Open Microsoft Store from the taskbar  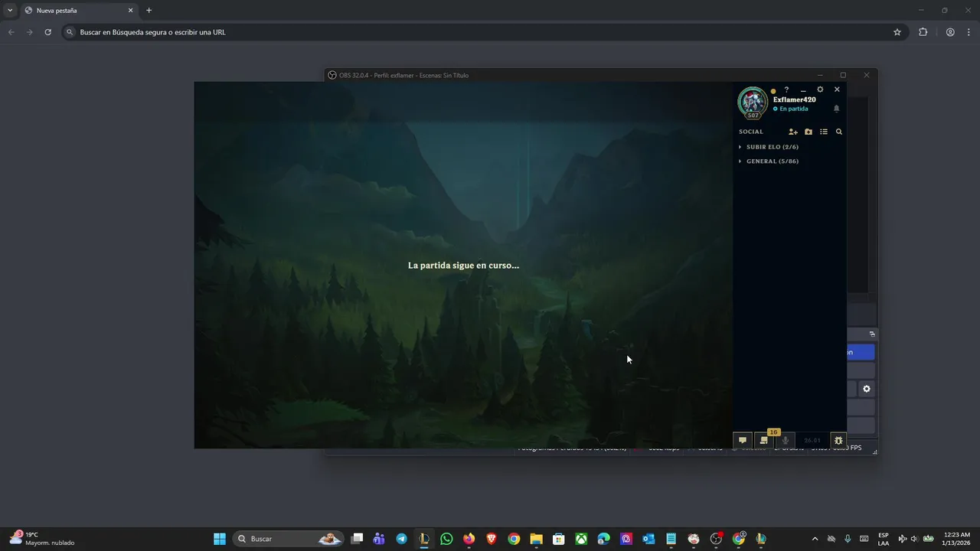pyautogui.click(x=559, y=539)
